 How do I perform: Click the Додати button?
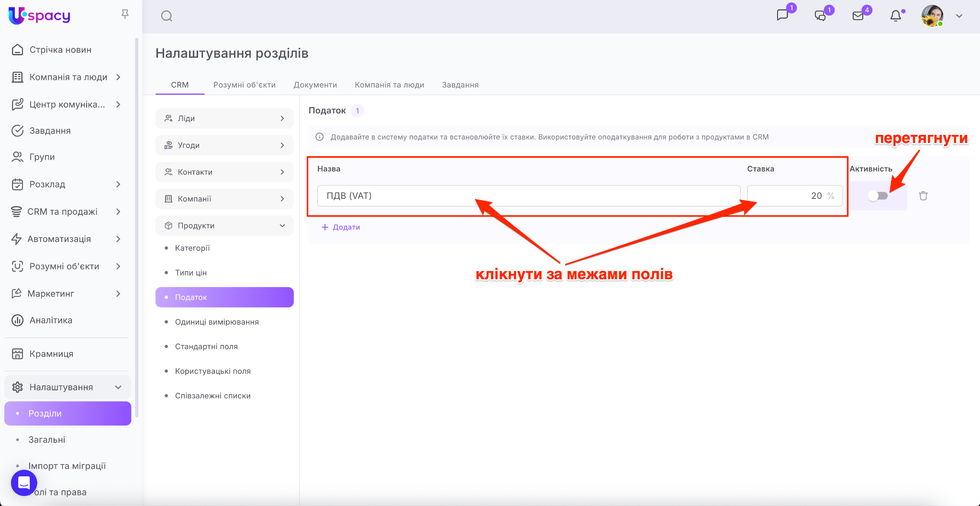tap(341, 227)
